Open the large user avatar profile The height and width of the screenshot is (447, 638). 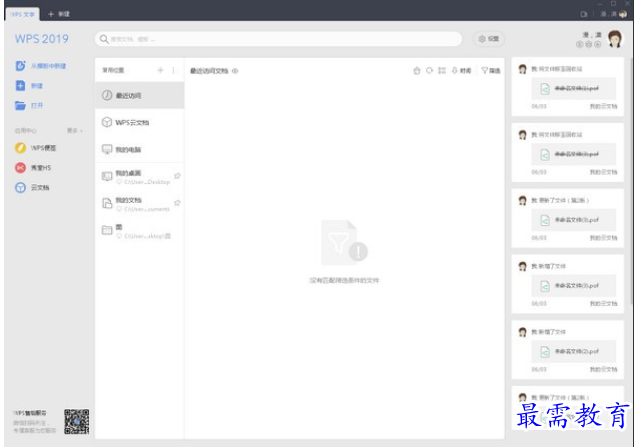[x=615, y=39]
